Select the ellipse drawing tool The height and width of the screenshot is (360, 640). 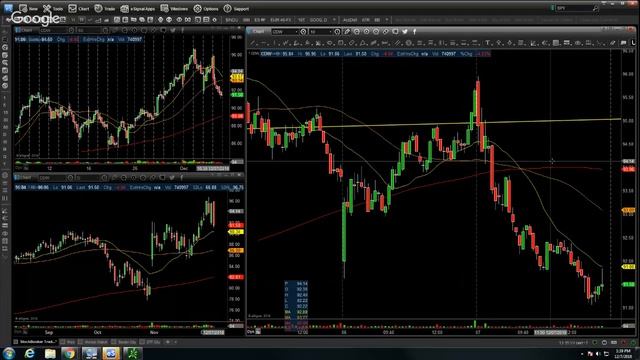330,43
